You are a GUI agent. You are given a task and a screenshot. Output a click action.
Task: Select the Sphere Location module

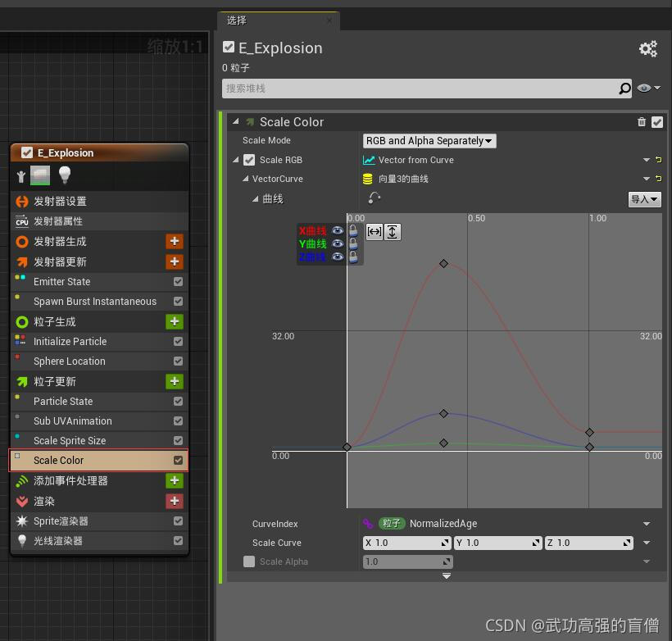click(x=99, y=361)
